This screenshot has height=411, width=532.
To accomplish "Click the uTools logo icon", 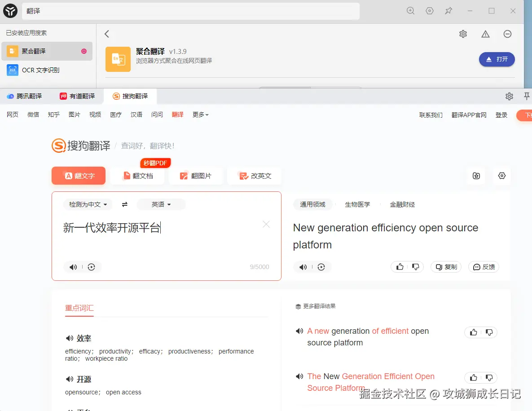I will pos(10,11).
